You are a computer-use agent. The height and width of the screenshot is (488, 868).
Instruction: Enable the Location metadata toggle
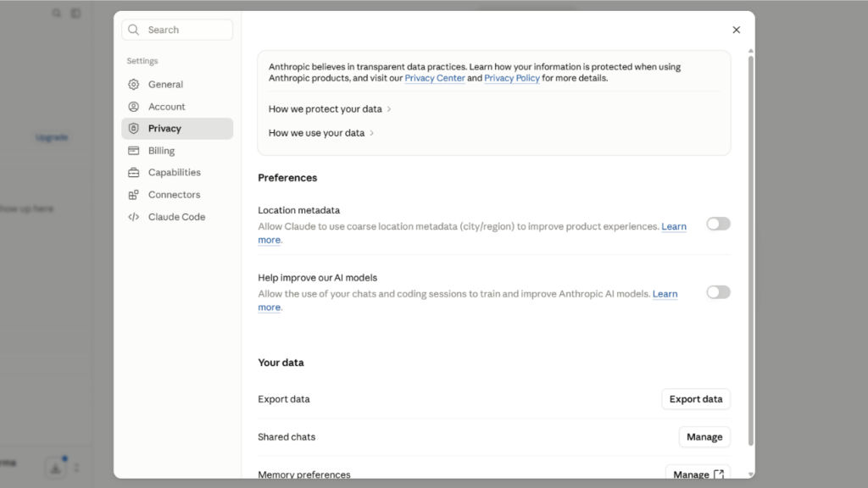click(x=718, y=224)
